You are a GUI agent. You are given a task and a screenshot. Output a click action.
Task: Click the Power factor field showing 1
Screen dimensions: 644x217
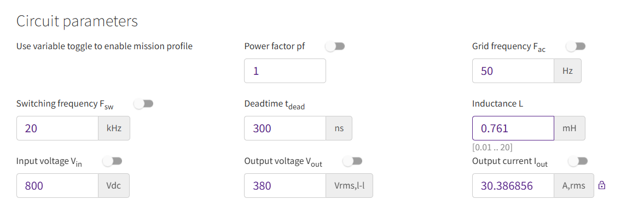[x=285, y=71]
